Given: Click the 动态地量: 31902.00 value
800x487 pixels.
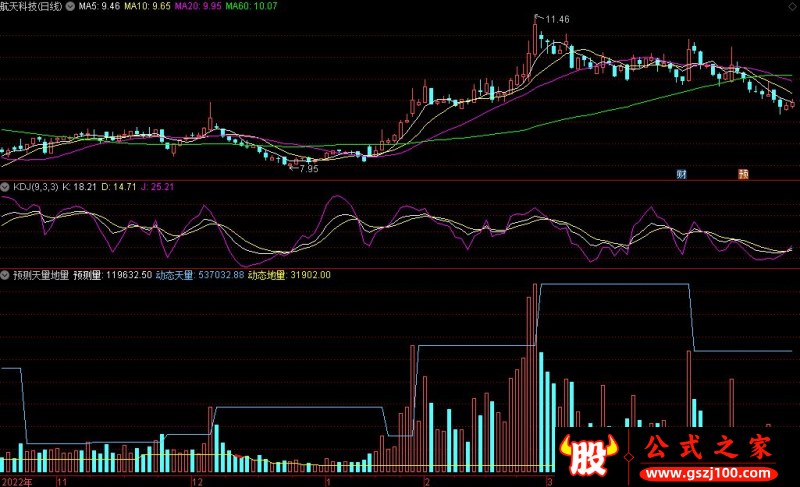Looking at the screenshot, I should coord(289,275).
